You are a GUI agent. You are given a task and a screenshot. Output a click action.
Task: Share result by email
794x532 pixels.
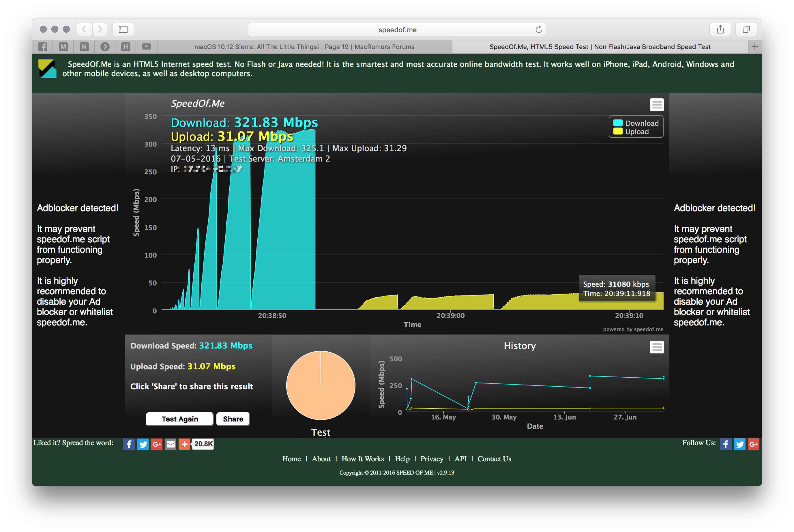click(170, 444)
